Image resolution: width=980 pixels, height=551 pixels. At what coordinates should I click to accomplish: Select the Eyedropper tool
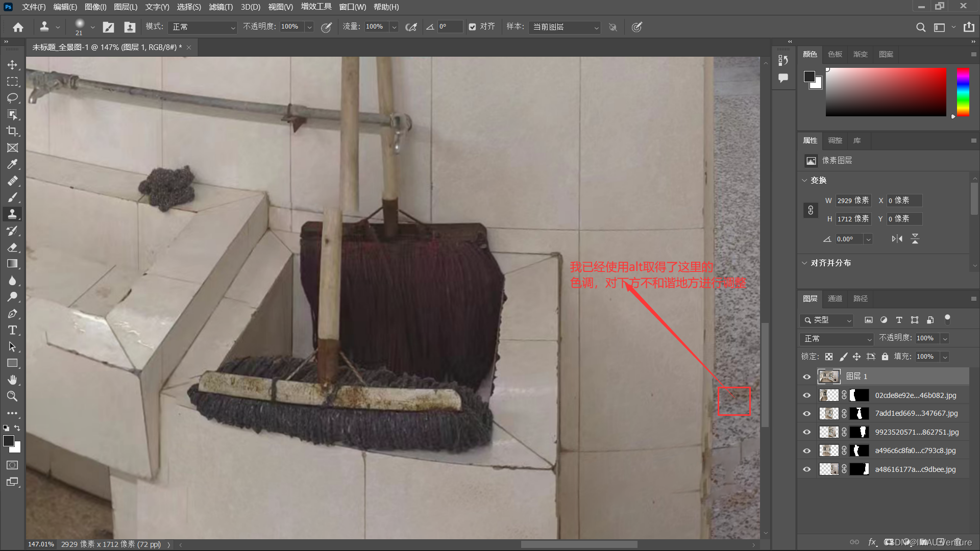tap(12, 164)
